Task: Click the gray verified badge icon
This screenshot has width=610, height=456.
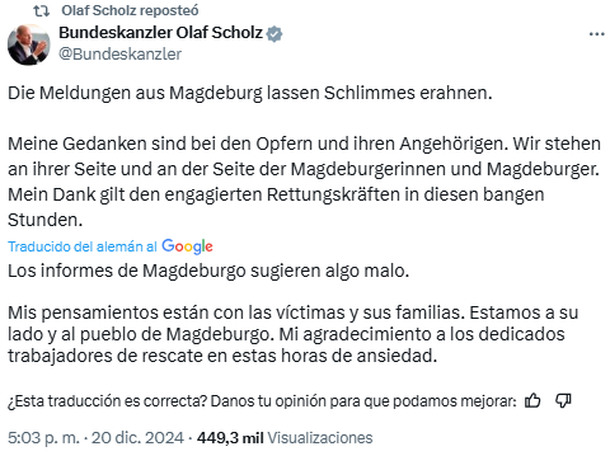Action: pyautogui.click(x=274, y=34)
